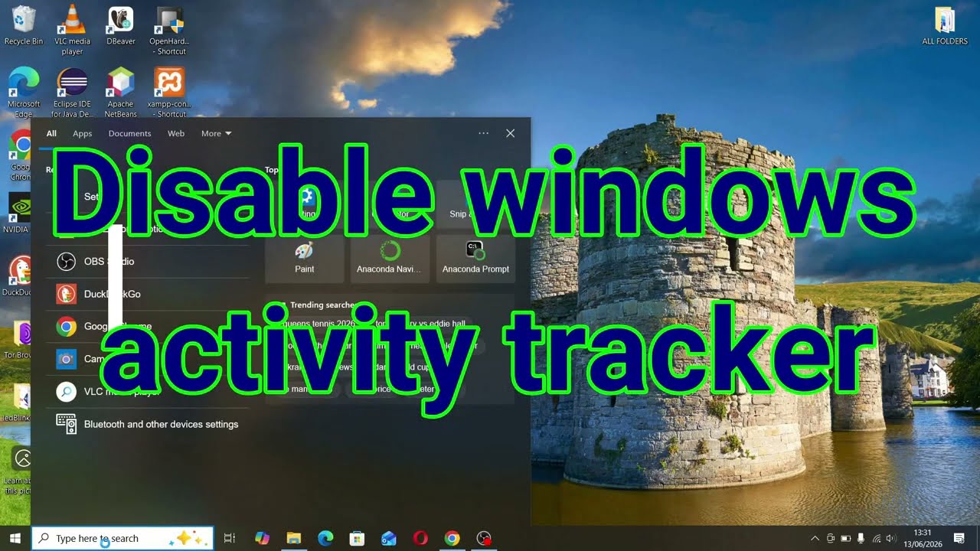The image size is (980, 551).
Task: Launch VLC media player from the desktop
Action: coord(72,30)
